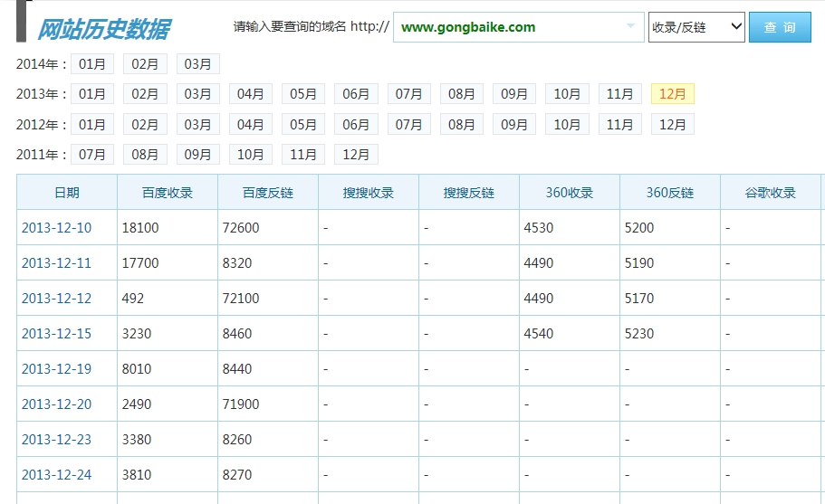
Task: Click the 71900 百度反链 cell
Action: coord(268,404)
